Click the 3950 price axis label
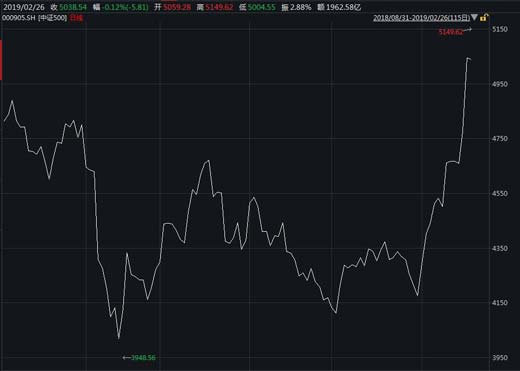The image size is (520, 371). coord(500,358)
